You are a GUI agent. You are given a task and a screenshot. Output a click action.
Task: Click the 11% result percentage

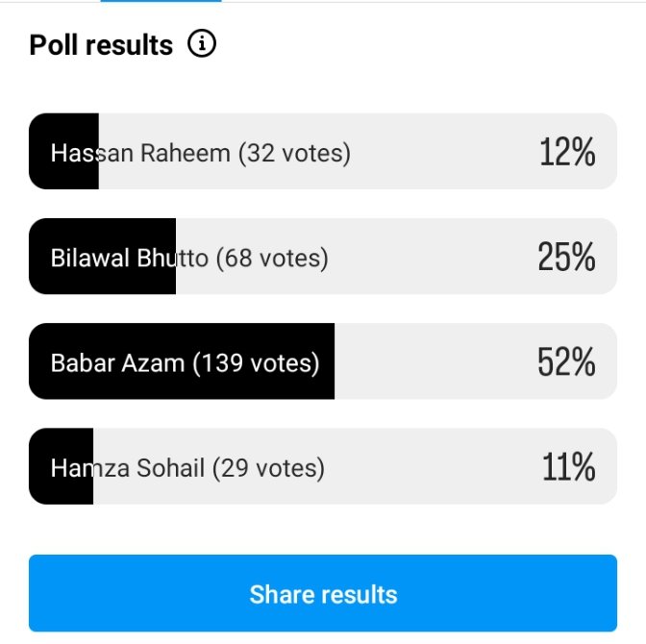pyautogui.click(x=568, y=467)
